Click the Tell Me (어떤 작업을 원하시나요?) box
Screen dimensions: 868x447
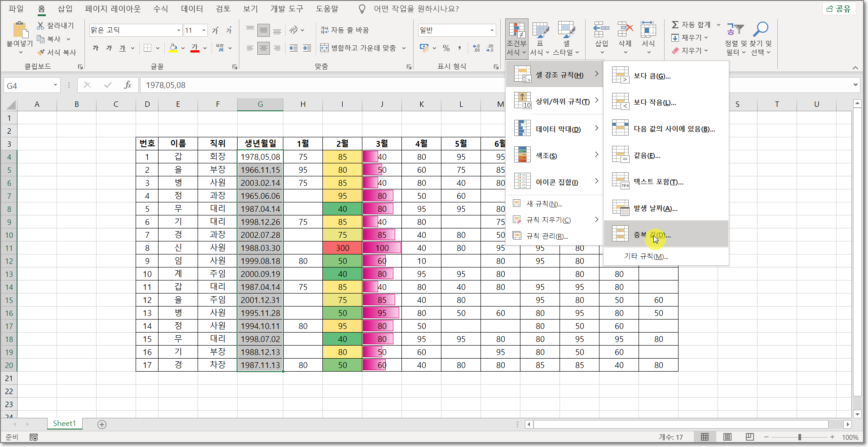coord(416,9)
